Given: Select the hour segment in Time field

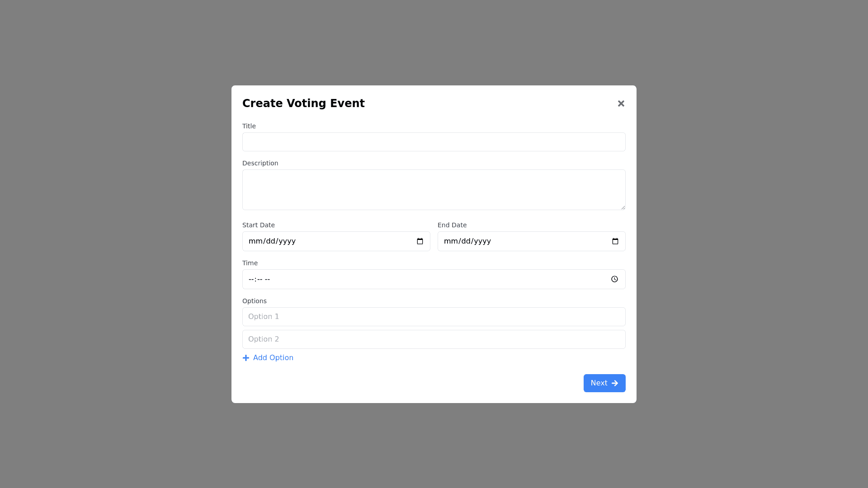Looking at the screenshot, I should pos(251,279).
